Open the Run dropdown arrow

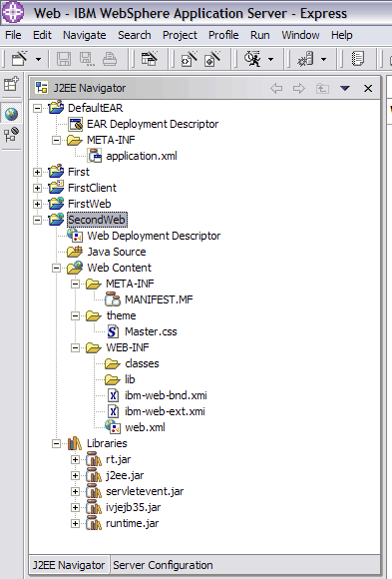(271, 59)
